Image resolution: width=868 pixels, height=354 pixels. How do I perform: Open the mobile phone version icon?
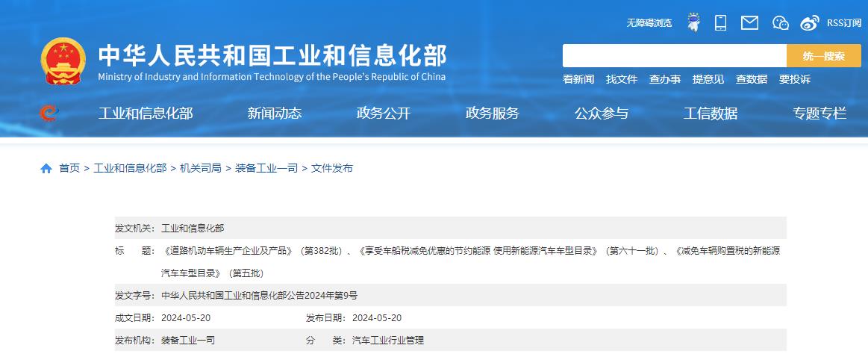coord(720,22)
